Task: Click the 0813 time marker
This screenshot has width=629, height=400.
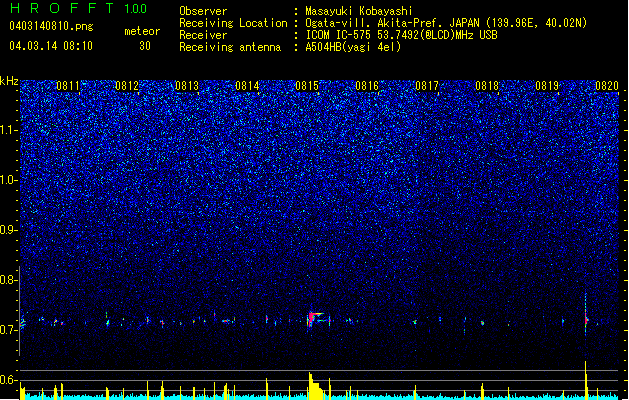Action: coord(187,86)
